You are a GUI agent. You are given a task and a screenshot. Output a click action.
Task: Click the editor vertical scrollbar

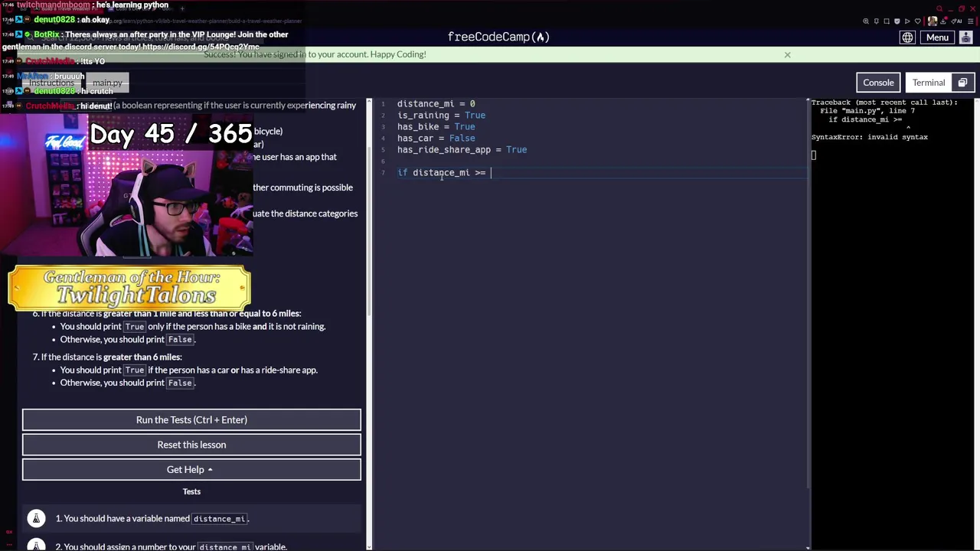(x=808, y=295)
